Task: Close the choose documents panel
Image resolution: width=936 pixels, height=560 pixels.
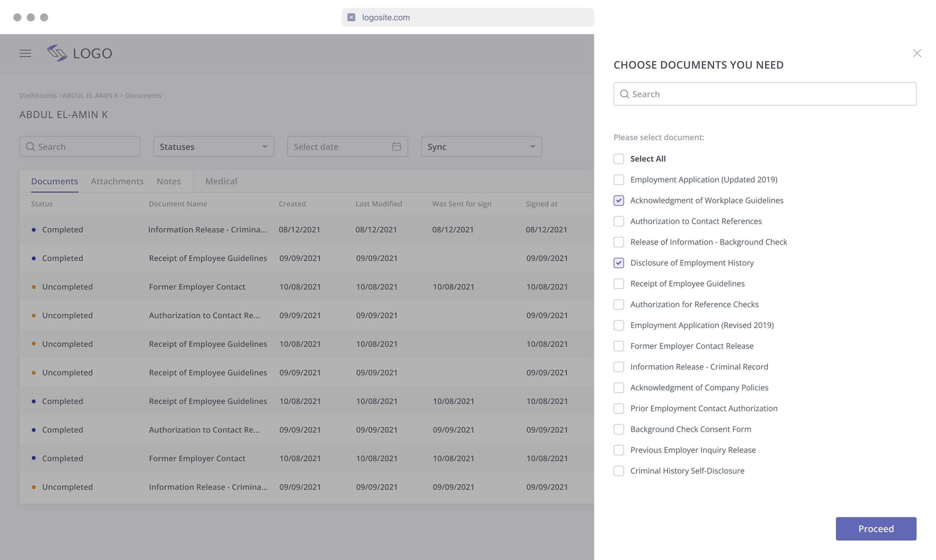Action: pos(917,53)
